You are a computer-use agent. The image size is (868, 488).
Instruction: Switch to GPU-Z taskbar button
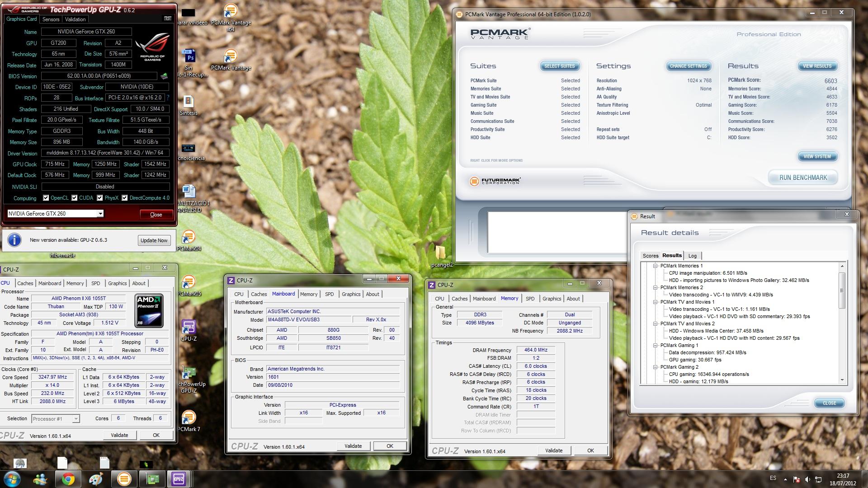151,479
